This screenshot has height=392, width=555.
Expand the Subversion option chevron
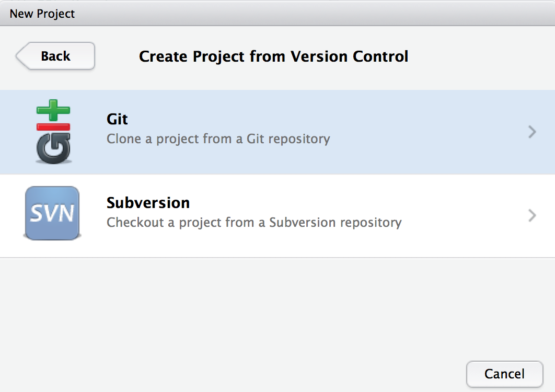point(532,215)
